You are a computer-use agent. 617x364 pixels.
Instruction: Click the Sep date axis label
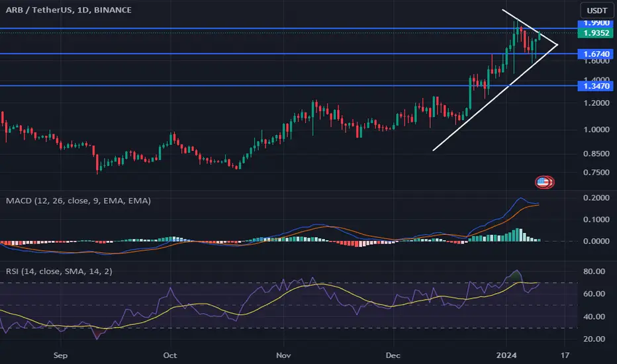[60, 355]
